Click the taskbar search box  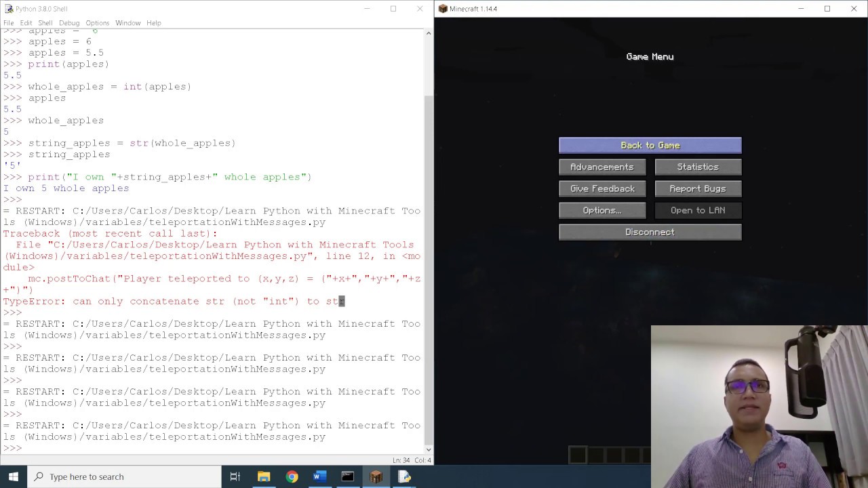click(124, 476)
